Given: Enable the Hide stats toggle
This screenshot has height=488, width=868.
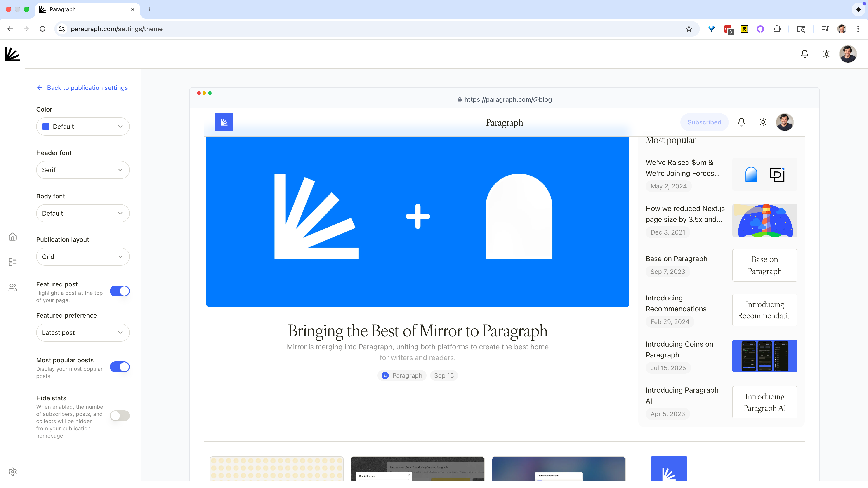Looking at the screenshot, I should click(120, 416).
